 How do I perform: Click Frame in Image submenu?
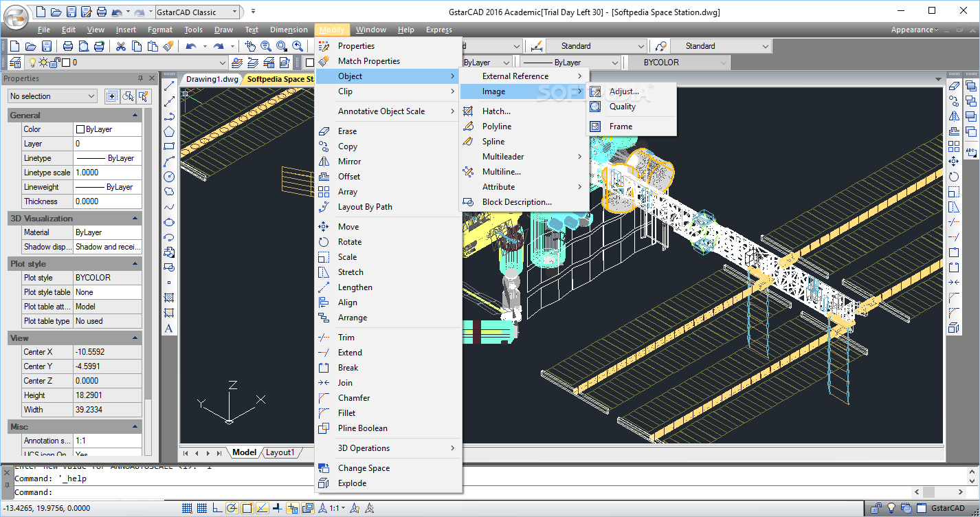(632, 126)
